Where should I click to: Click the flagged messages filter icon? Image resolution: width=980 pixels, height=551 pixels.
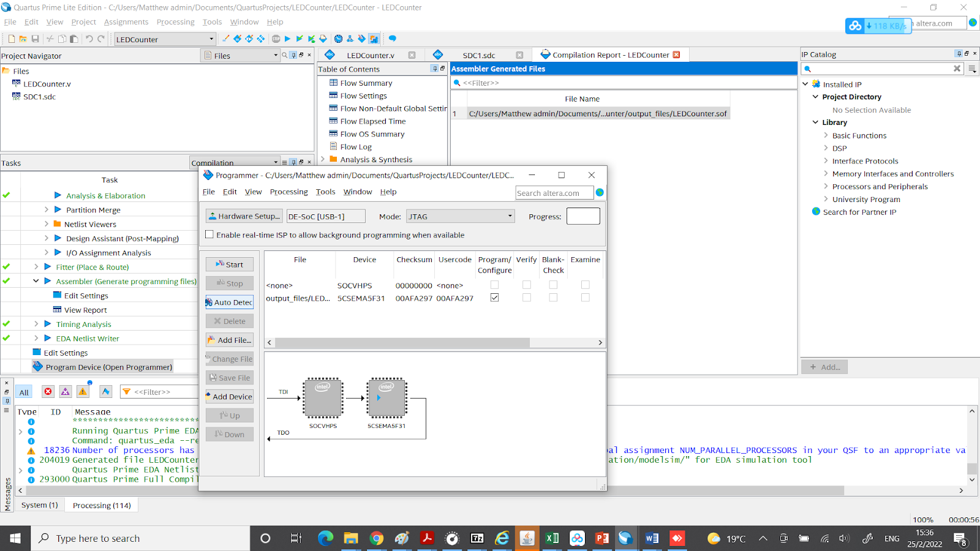click(x=106, y=392)
